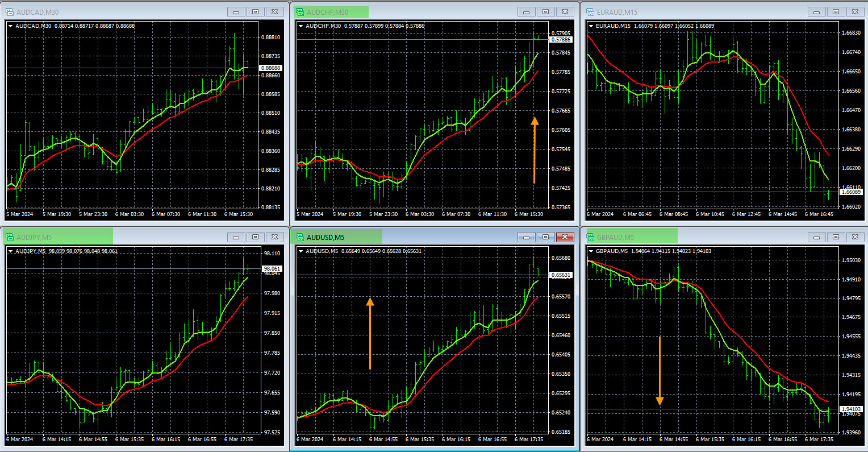Select the orange up arrow on AUDUSD chart
Screen dimensions: 868x452
click(x=370, y=334)
